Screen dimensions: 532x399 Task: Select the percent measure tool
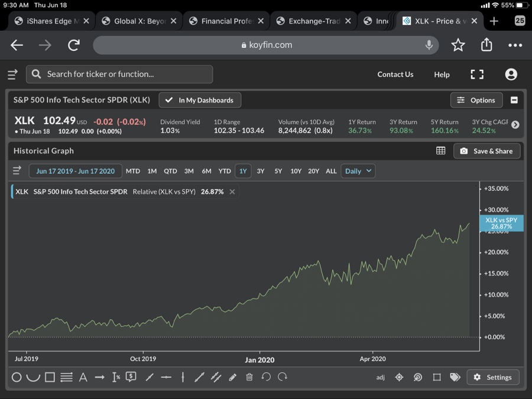[116, 377]
